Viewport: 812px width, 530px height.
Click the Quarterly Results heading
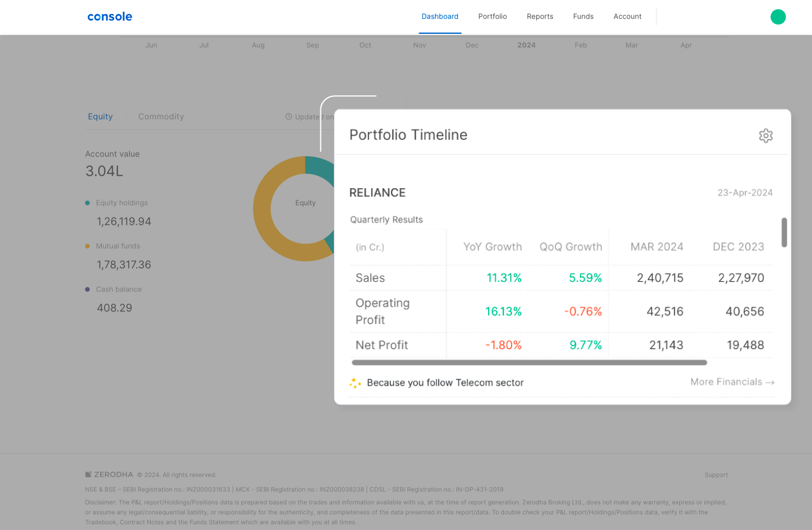click(x=386, y=220)
